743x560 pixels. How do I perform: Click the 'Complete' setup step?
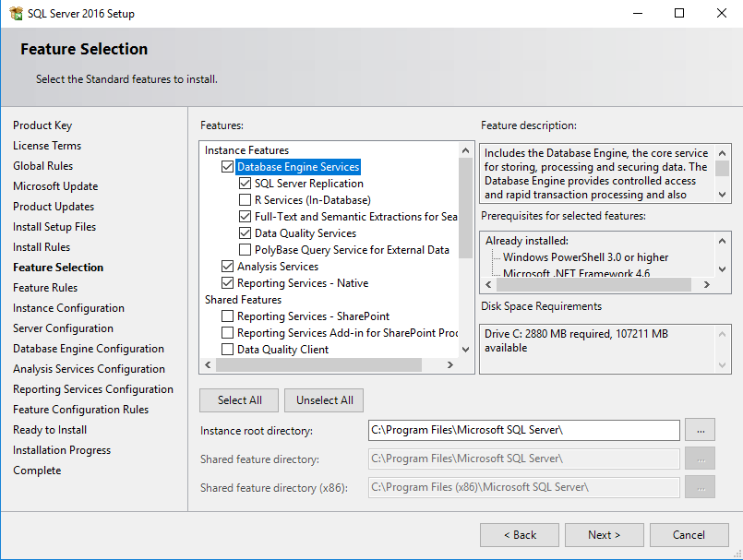37,471
